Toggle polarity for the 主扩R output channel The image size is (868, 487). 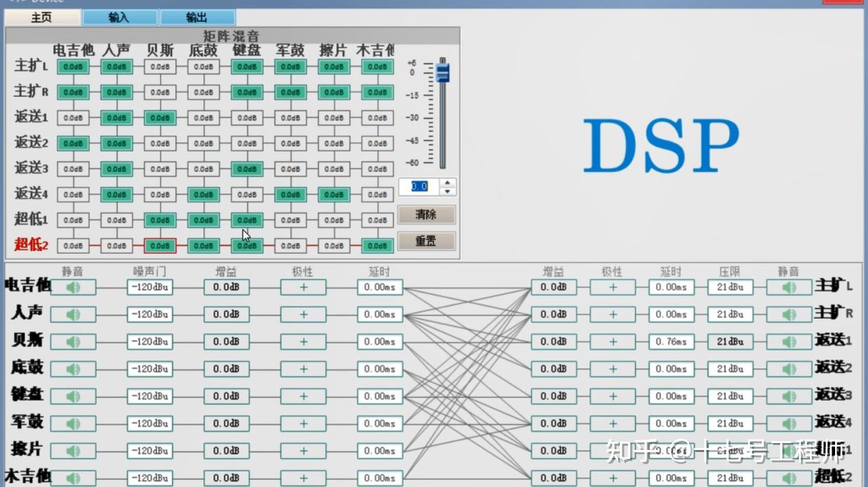tap(612, 314)
